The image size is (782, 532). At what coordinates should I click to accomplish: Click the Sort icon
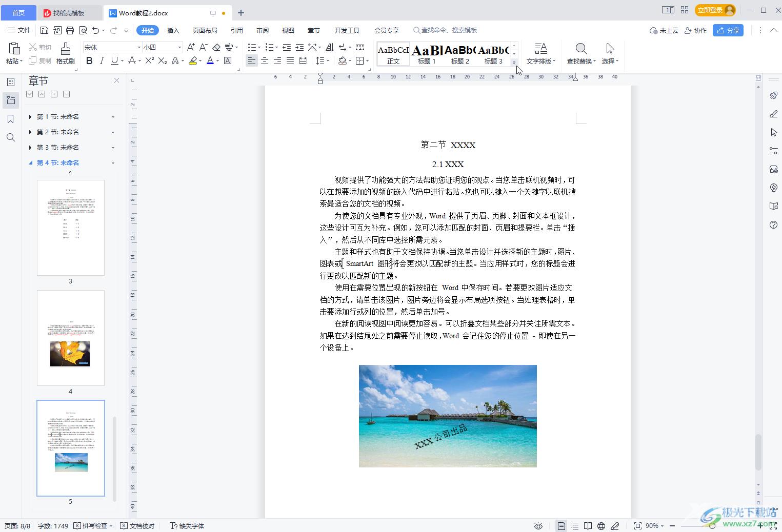point(330,47)
